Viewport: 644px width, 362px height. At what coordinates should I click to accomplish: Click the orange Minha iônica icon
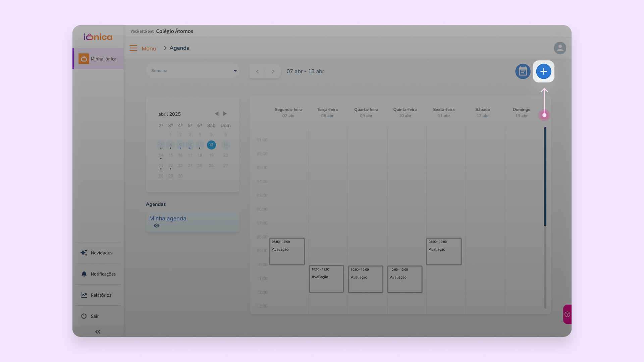pyautogui.click(x=84, y=59)
